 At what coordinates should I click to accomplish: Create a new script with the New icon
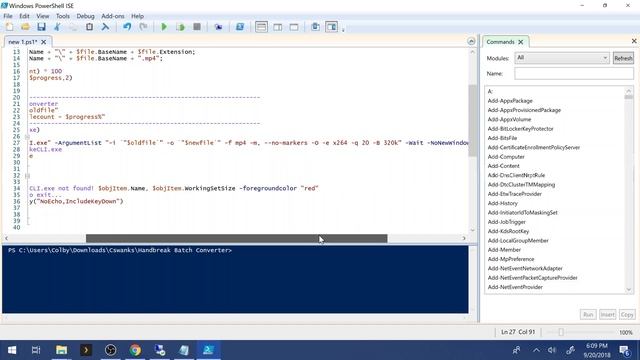9,27
